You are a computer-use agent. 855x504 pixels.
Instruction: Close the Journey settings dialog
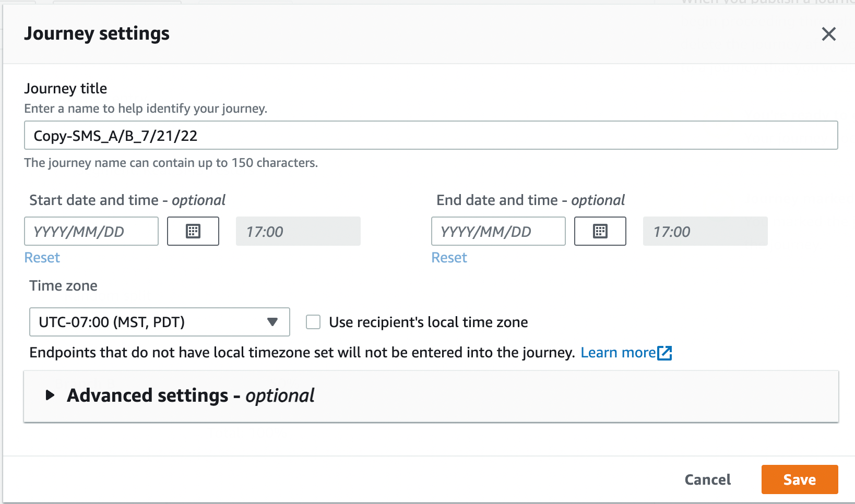click(828, 34)
